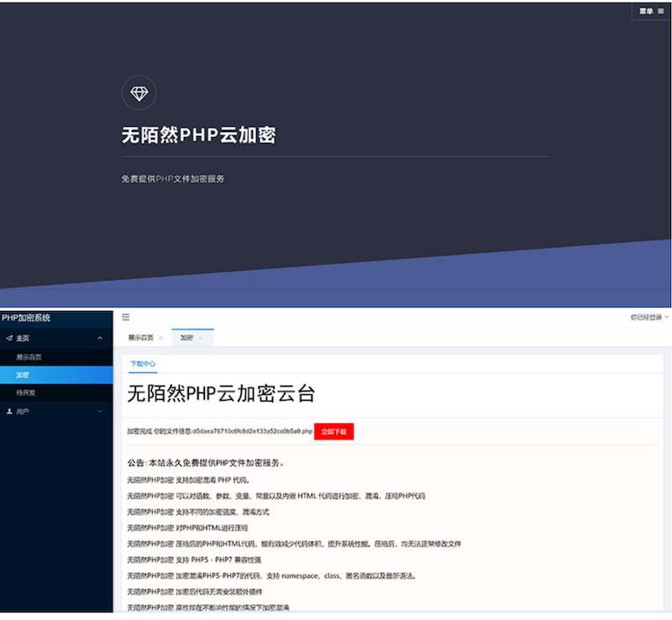Select the 用户 user icon in the sidebar
The height and width of the screenshot is (620, 672).
pyautogui.click(x=10, y=412)
